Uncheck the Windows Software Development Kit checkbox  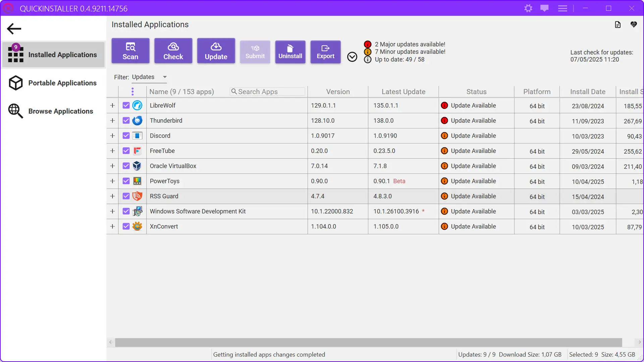[126, 211]
